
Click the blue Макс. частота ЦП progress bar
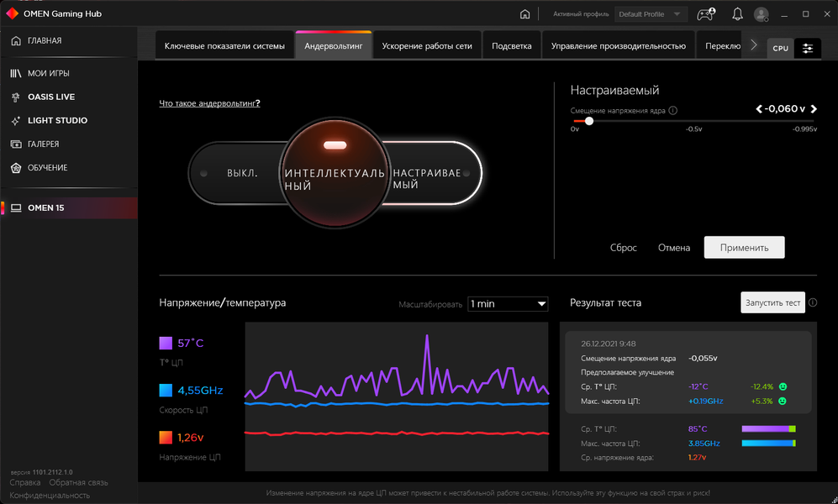(768, 444)
